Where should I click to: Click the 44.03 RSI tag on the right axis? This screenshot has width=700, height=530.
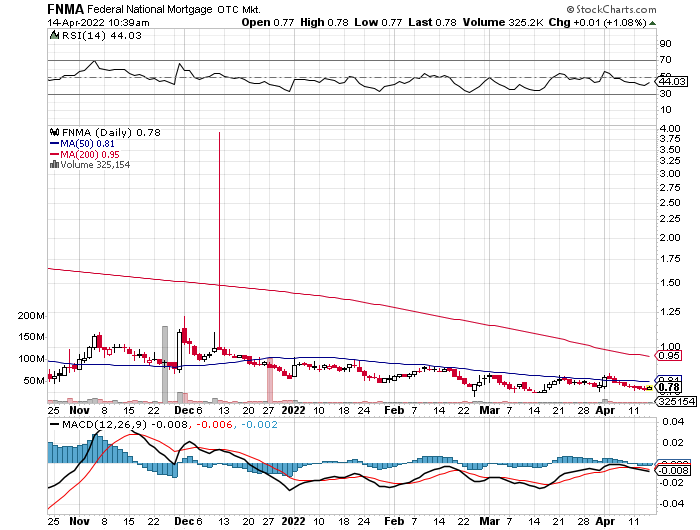tap(672, 81)
